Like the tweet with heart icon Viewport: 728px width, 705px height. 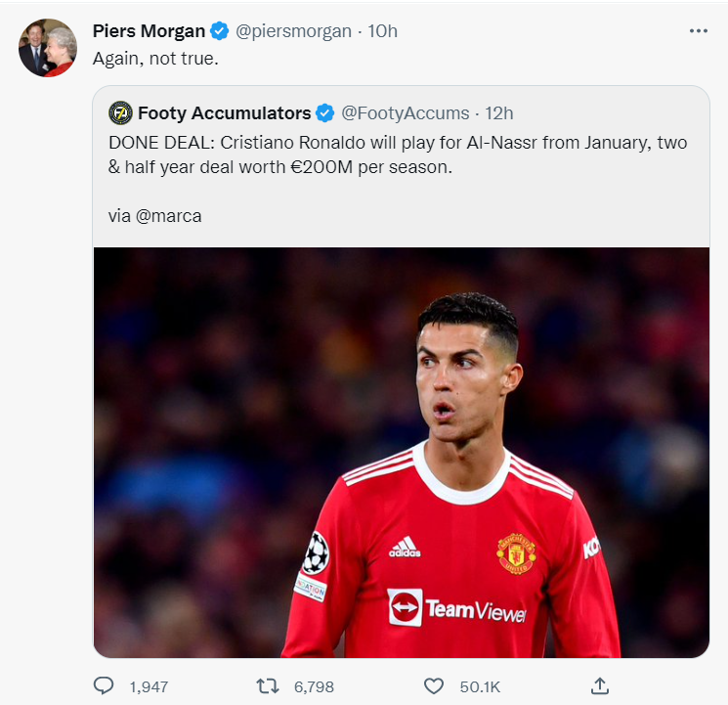tap(434, 686)
